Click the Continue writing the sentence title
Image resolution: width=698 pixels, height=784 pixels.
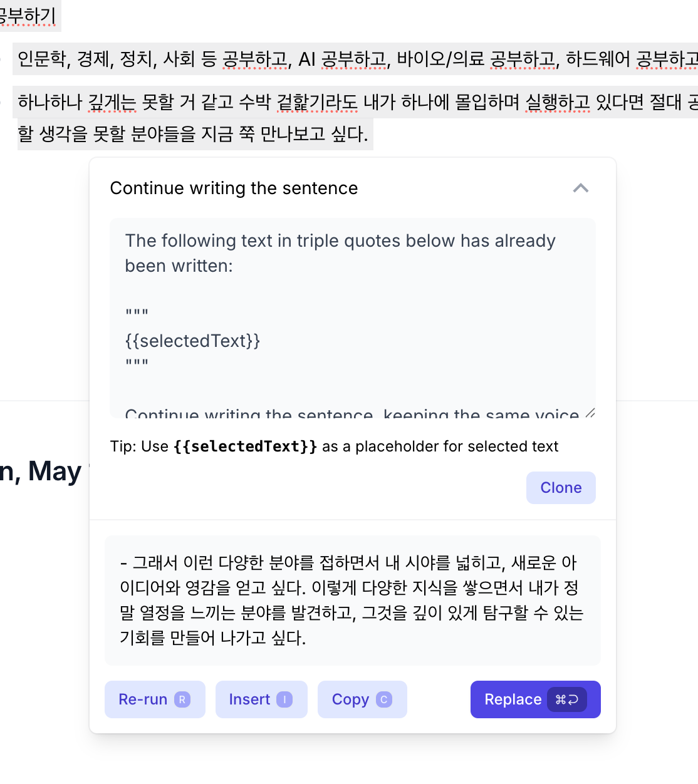234,188
